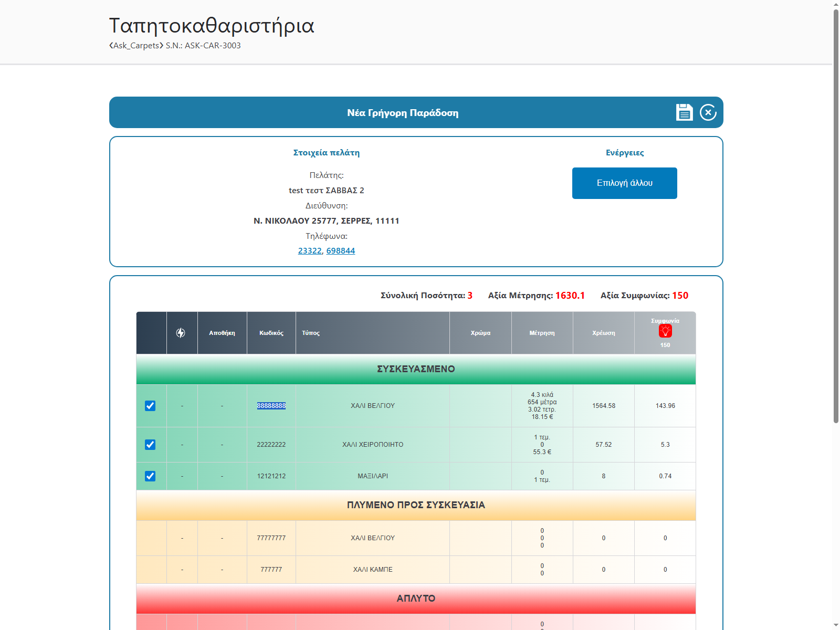
Task: Click the Τύπος column header
Action: [x=373, y=333]
